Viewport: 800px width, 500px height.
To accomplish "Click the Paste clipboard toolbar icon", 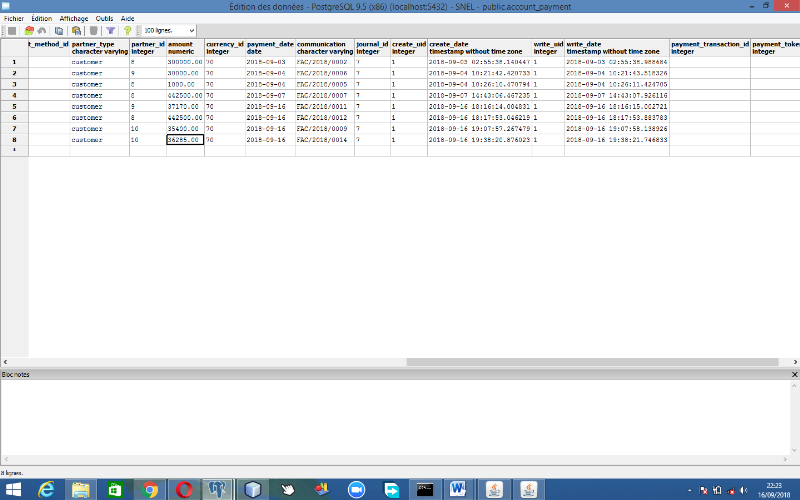I will click(77, 31).
